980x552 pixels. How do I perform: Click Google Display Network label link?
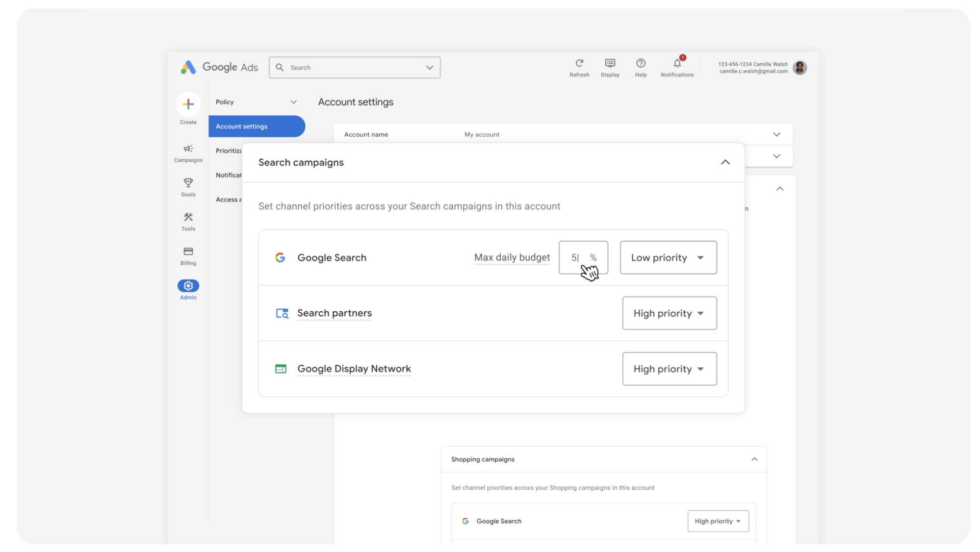[354, 369]
